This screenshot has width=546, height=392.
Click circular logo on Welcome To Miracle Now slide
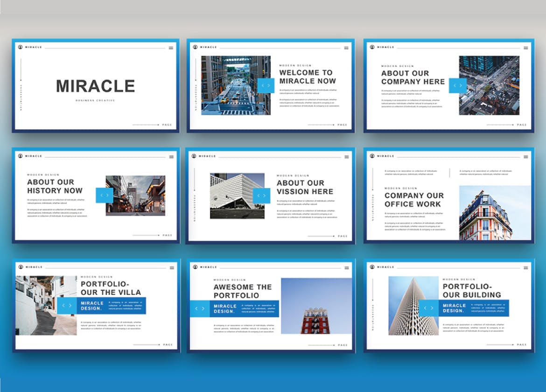195,47
